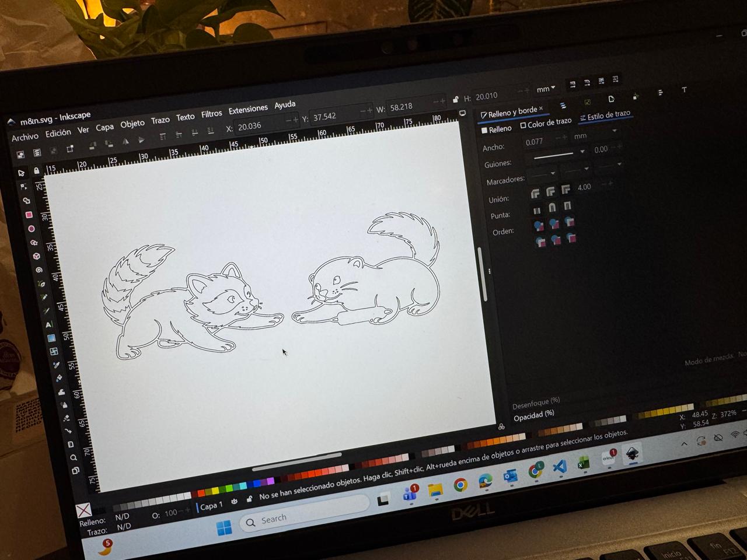Toggle move gradients with objects

(x=601, y=80)
